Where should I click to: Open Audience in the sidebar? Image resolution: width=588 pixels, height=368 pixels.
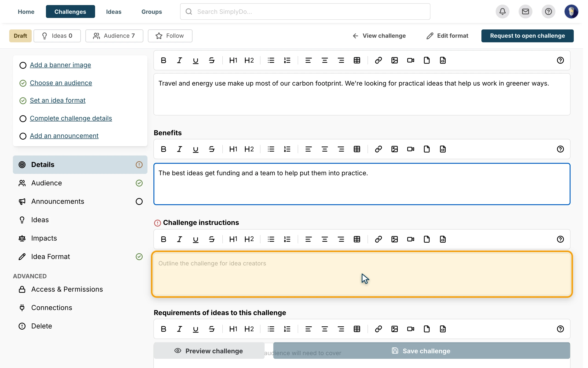point(80,183)
